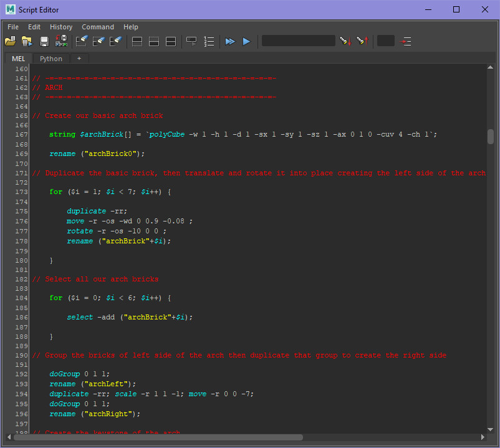This screenshot has height=448, width=500.
Task: Click the "$archBrick[]" variable on line 167
Action: click(105, 135)
